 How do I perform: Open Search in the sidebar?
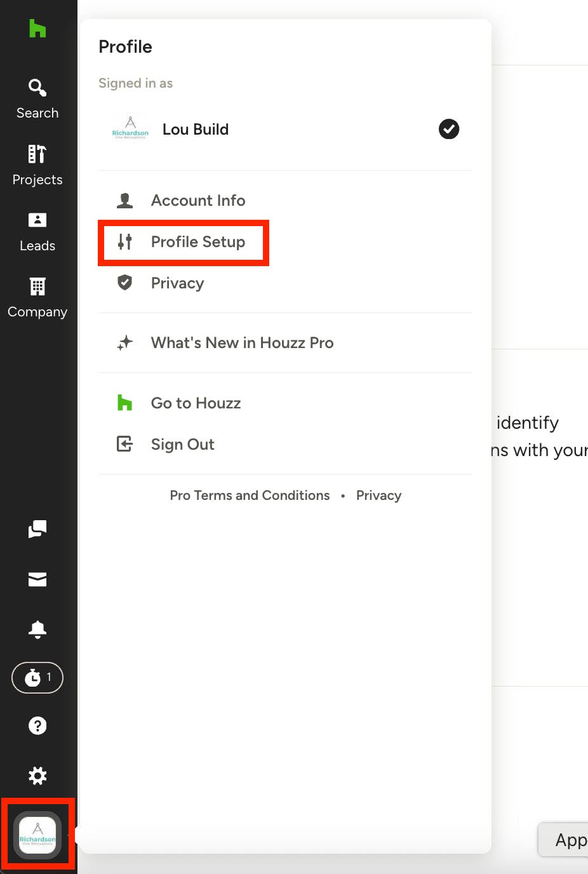coord(37,99)
